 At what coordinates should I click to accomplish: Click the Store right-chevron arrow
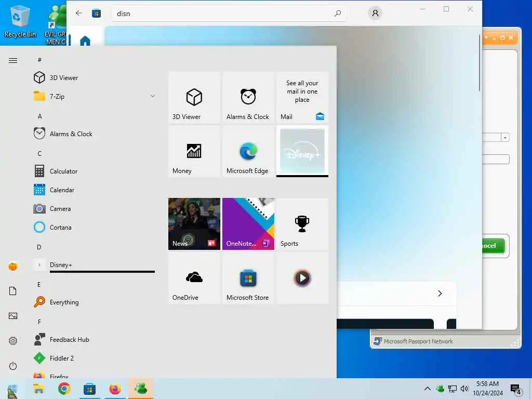click(x=440, y=294)
